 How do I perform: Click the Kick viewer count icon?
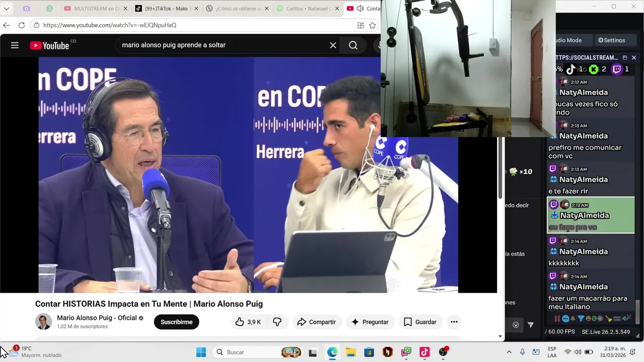coord(594,69)
